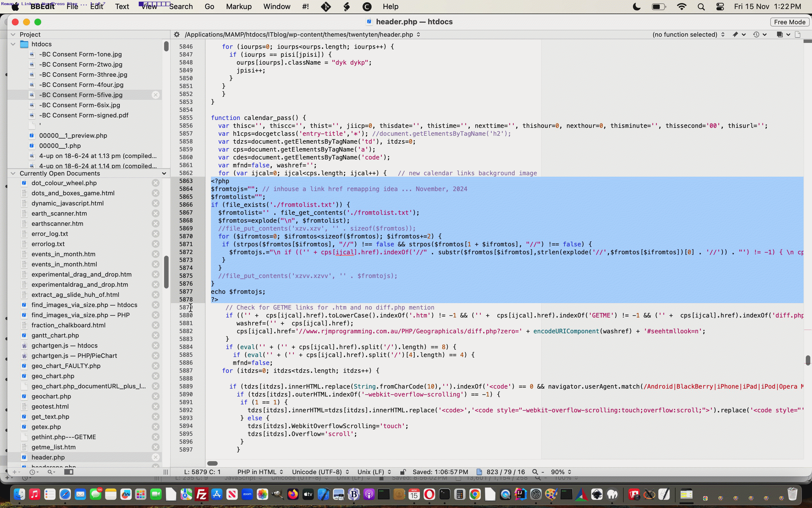The height and width of the screenshot is (508, 812).
Task: Open Firefox from the Dock
Action: (293, 494)
